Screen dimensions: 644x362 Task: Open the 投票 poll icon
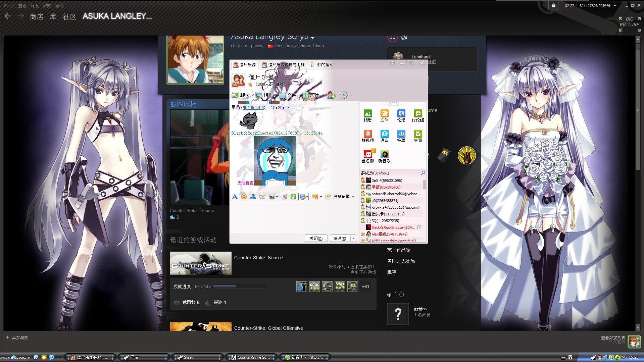(401, 136)
